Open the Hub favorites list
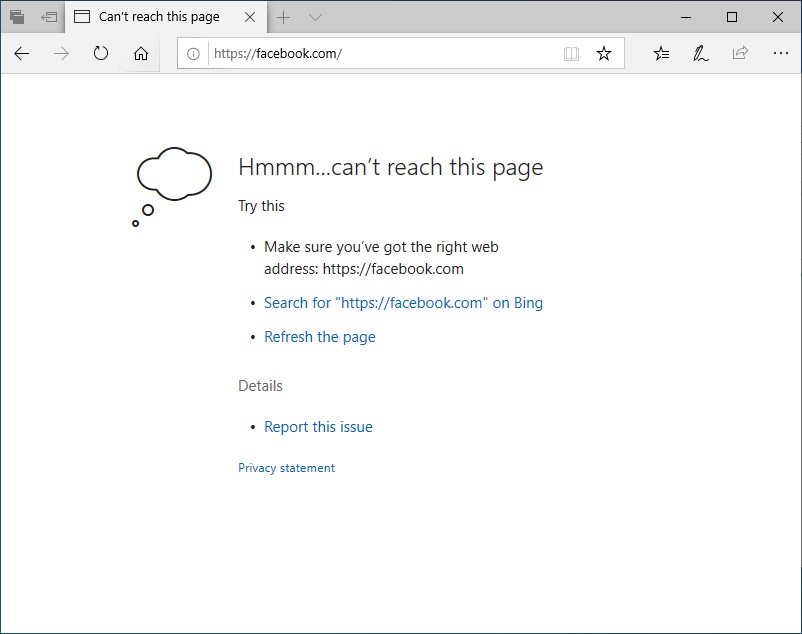Screen dimensions: 802x634 (661, 53)
